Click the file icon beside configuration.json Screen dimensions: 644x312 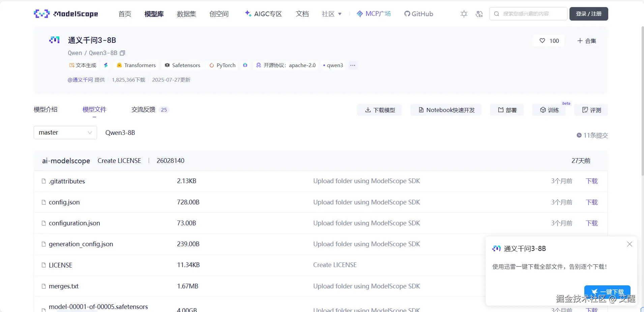[x=43, y=223]
